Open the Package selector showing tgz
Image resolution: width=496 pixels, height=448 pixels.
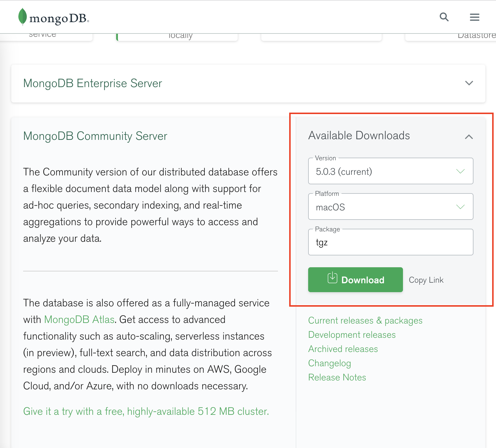click(391, 242)
